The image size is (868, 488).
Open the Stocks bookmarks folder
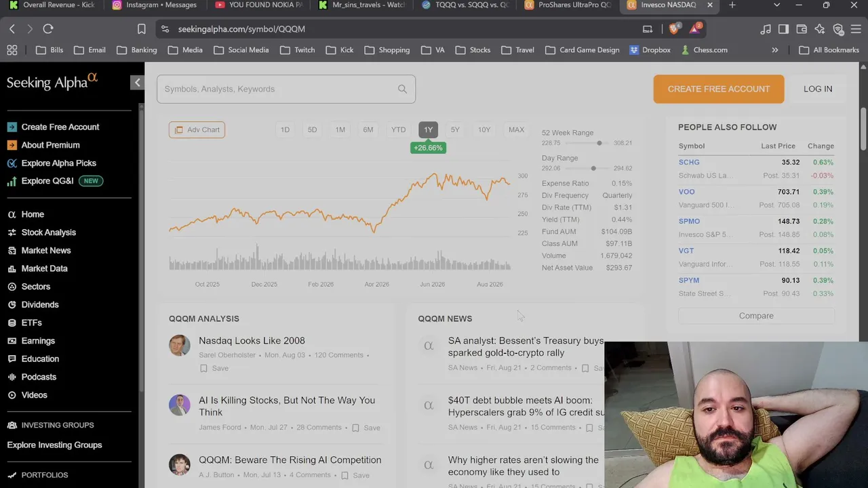point(473,50)
